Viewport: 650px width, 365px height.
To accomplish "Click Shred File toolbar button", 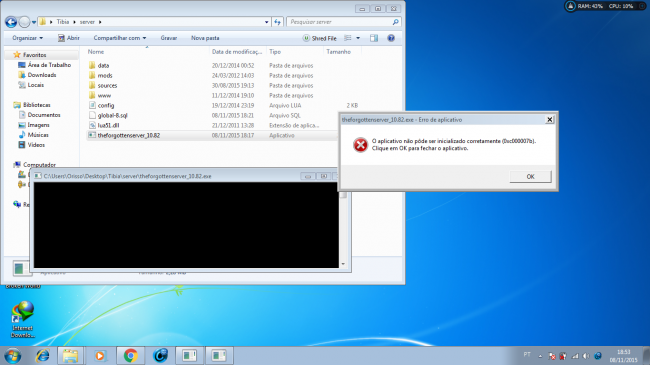I will (320, 38).
